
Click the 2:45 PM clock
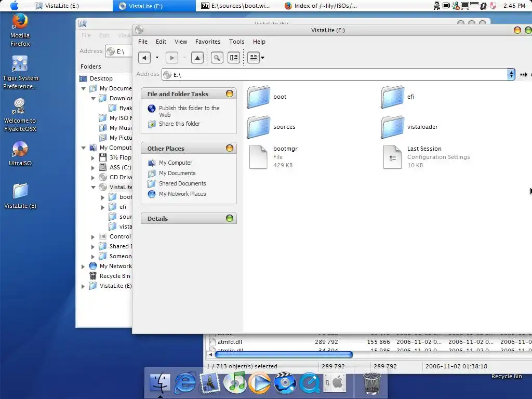click(514, 6)
